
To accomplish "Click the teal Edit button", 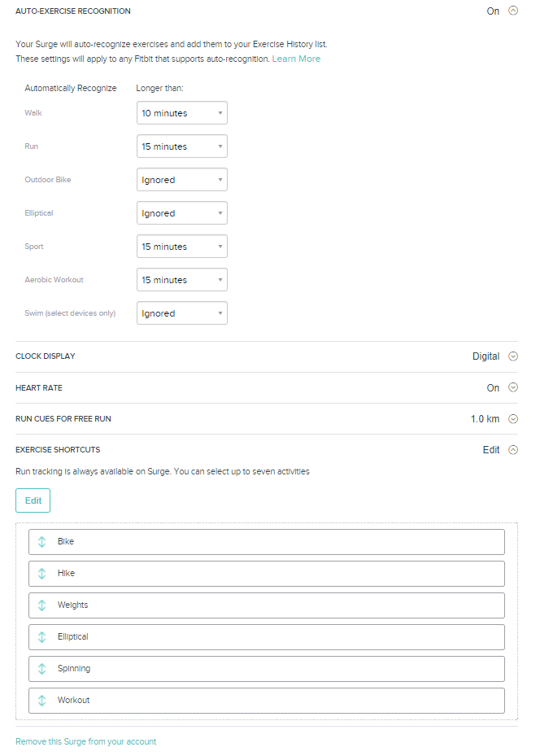I will point(33,500).
